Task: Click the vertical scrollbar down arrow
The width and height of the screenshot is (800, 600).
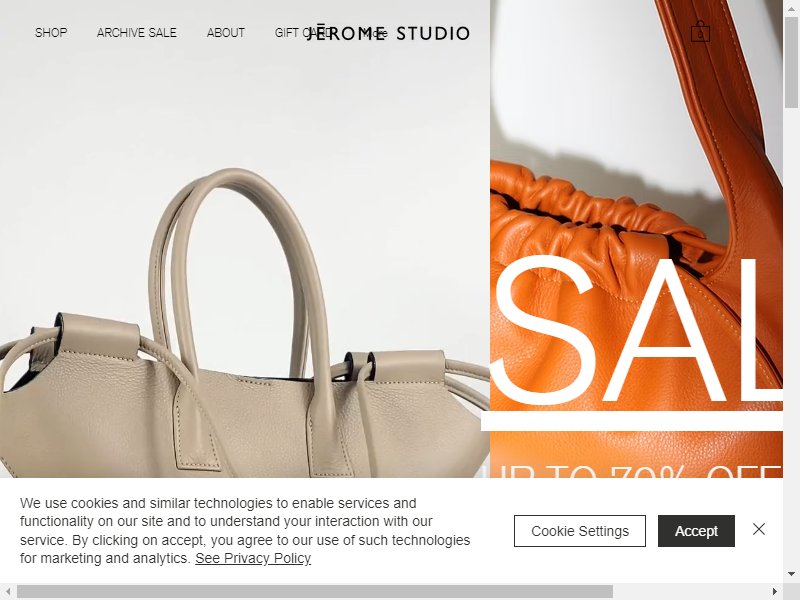Action: (x=791, y=573)
